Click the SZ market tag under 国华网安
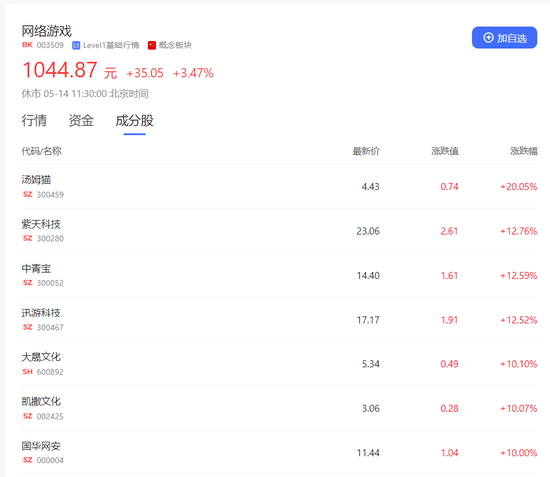The image size is (550, 477). click(28, 460)
